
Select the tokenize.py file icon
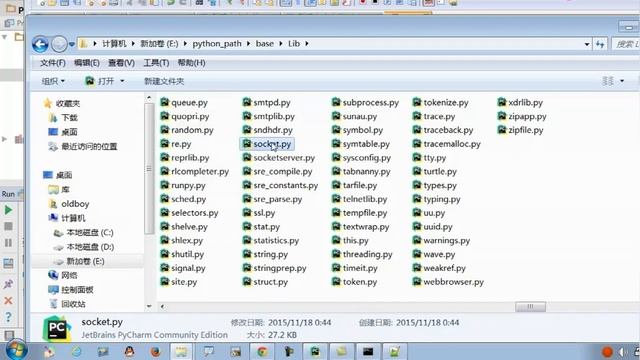(417, 102)
